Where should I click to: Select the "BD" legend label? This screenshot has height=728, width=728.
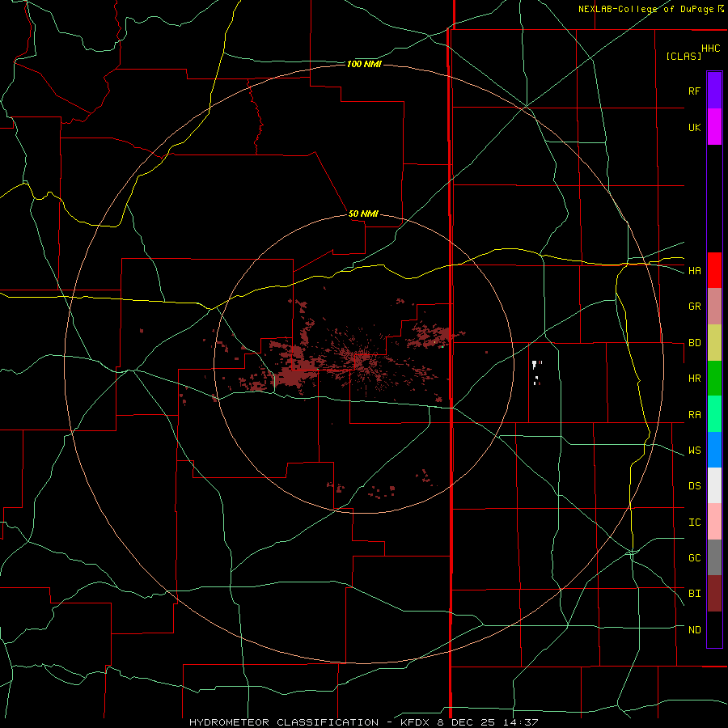coord(694,343)
